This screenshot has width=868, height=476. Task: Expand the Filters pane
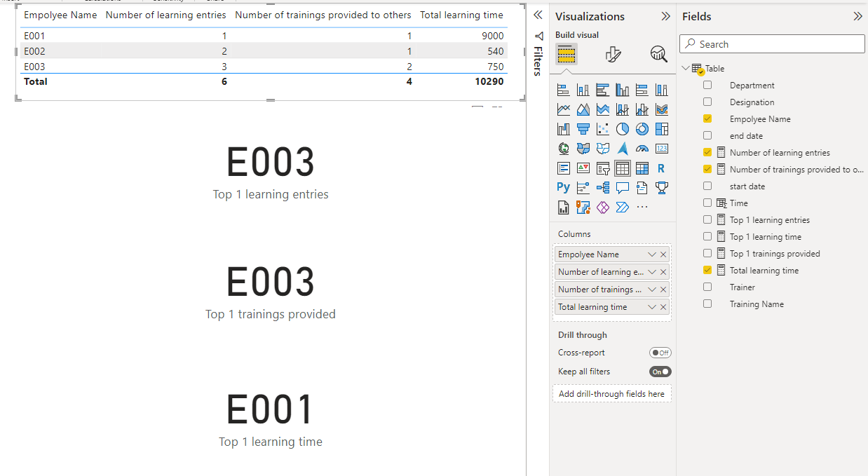538,15
